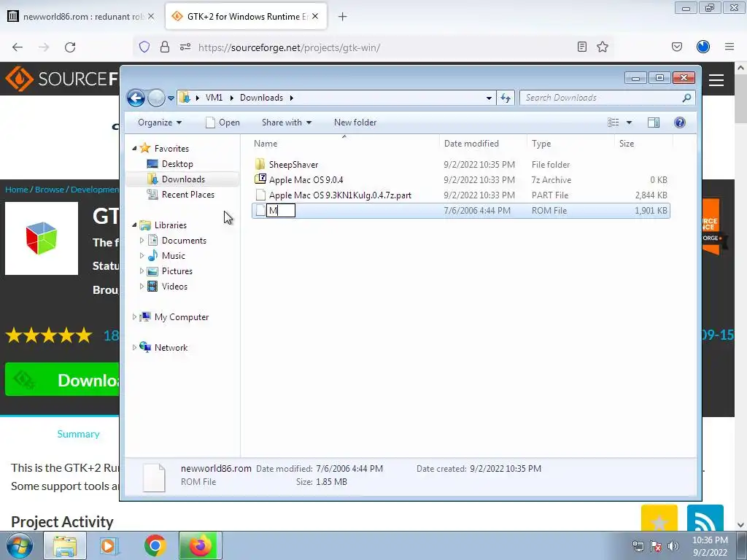Screen dimensions: 747x560
Task: Sort files by the Type column
Action: (x=570, y=144)
